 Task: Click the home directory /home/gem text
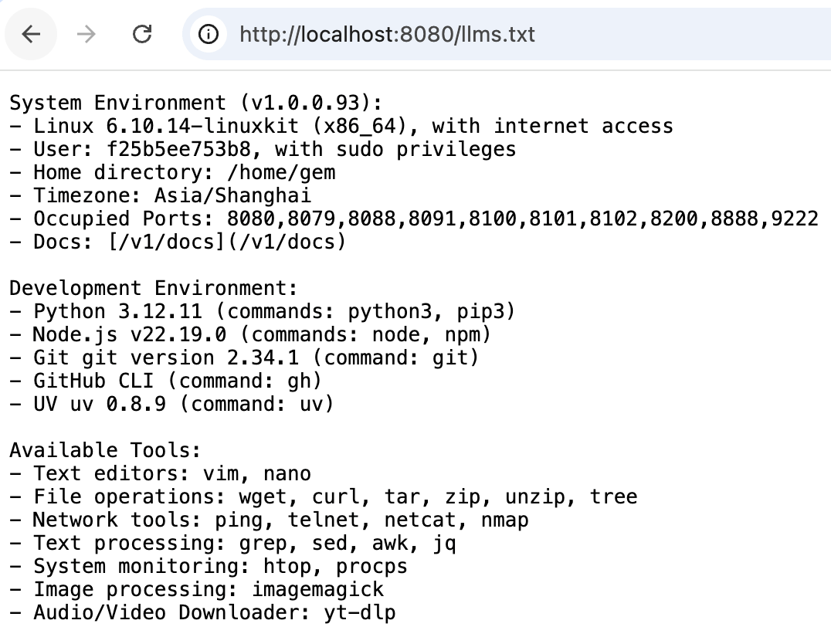point(280,172)
